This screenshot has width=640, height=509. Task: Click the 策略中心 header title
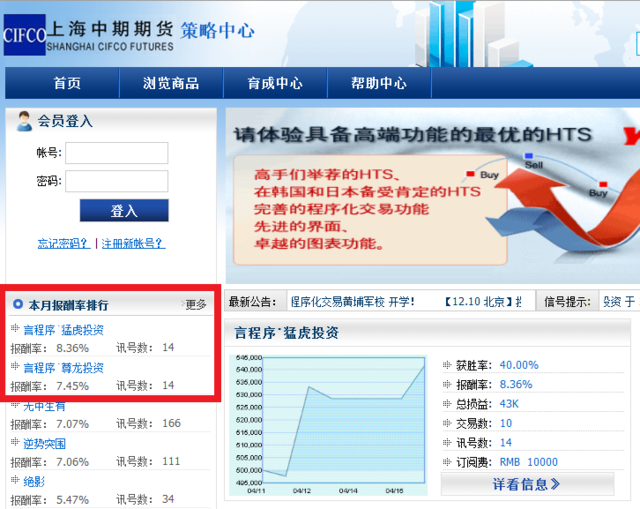218,31
